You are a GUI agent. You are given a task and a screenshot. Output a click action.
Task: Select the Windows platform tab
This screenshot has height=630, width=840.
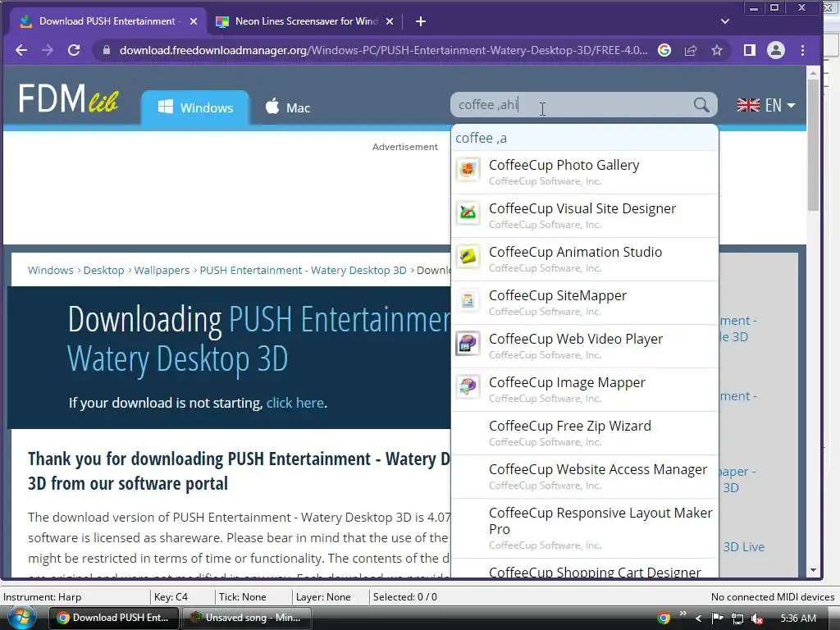[x=195, y=107]
